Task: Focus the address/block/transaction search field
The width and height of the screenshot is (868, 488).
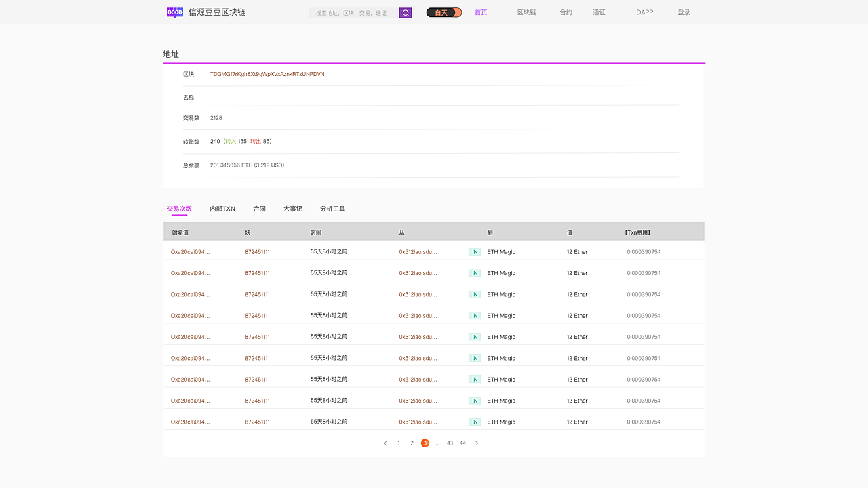Action: [354, 13]
